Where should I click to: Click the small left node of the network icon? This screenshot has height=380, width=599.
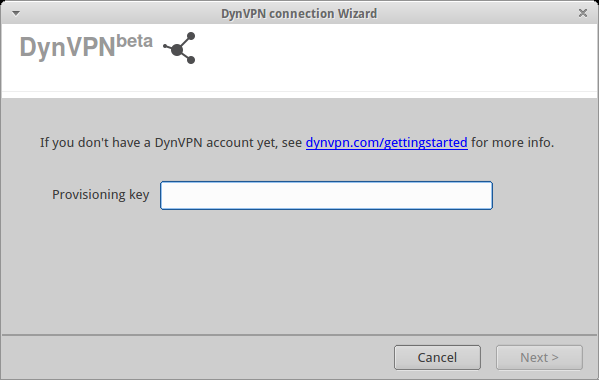[165, 47]
